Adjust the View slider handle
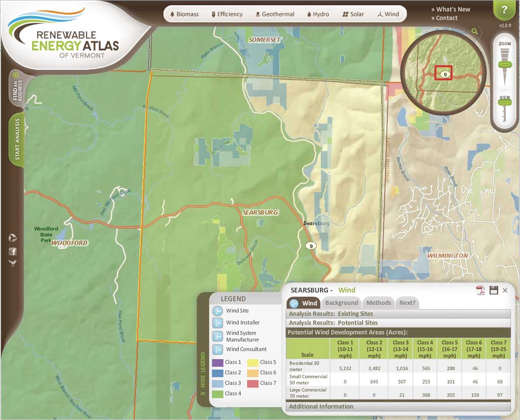 click(504, 103)
